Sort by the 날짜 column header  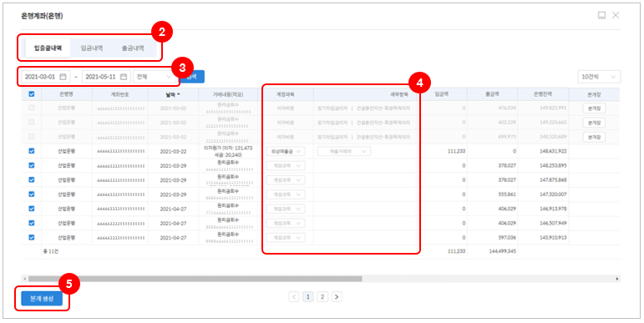173,94
